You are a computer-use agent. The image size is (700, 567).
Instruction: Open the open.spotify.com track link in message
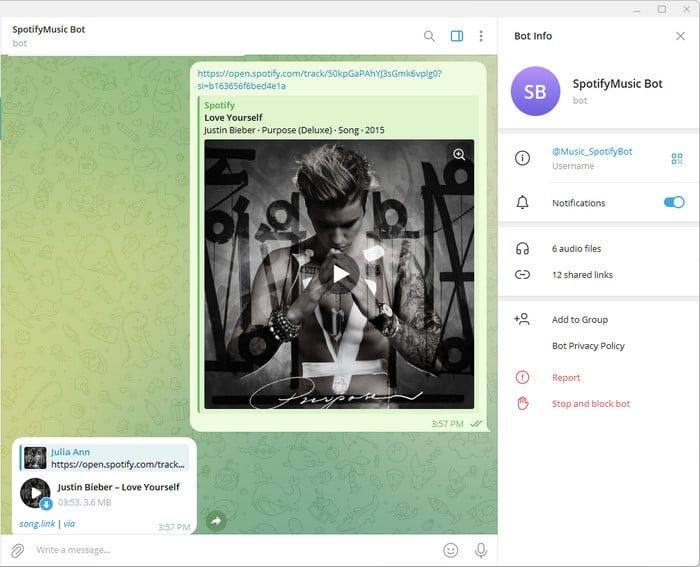(x=319, y=79)
